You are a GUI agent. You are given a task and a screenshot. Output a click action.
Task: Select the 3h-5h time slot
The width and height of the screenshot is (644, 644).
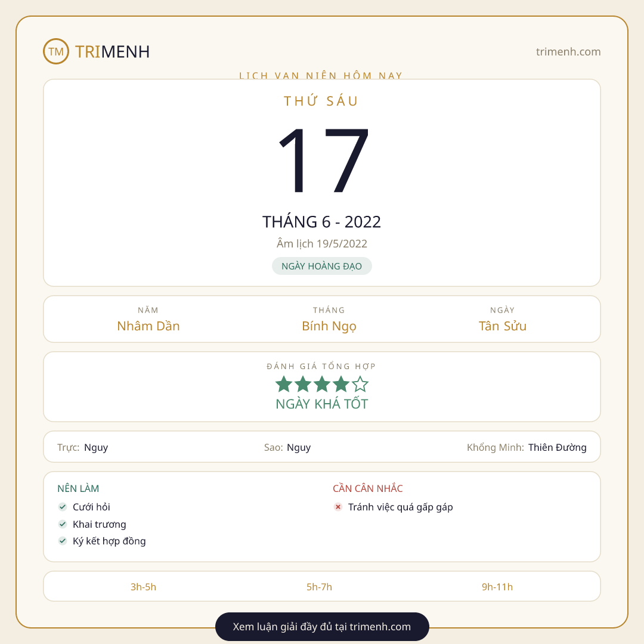(143, 587)
